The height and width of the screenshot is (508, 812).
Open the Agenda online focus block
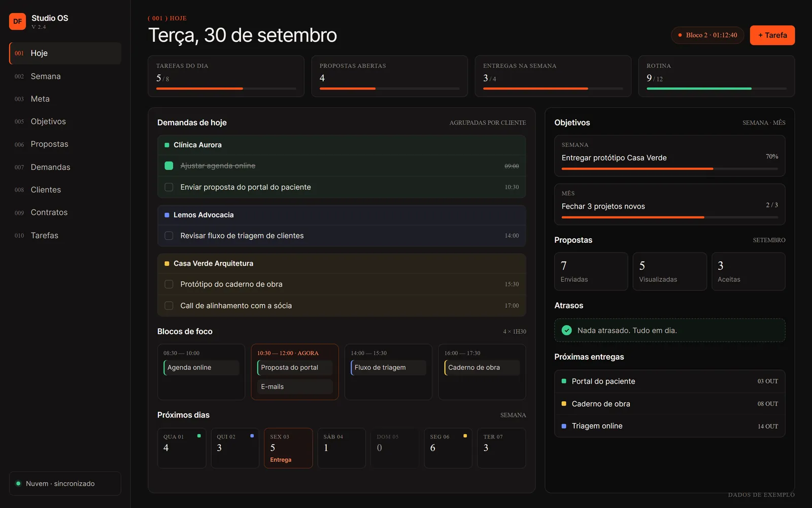coord(201,367)
